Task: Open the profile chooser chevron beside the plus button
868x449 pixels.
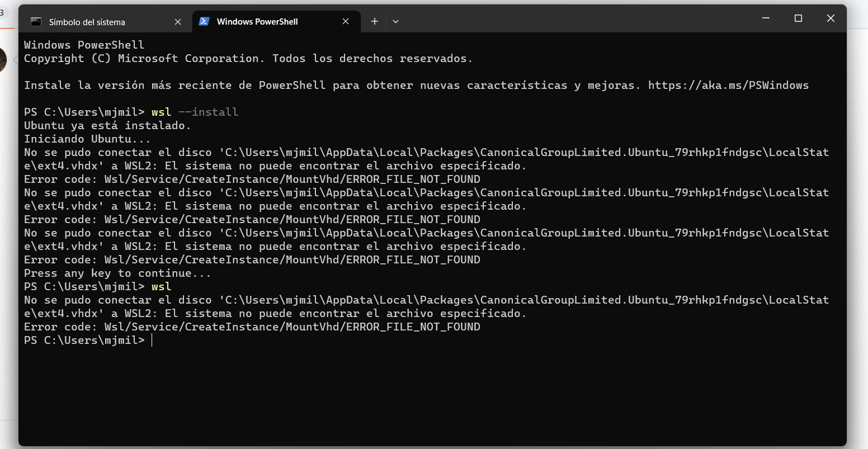Action: [395, 21]
